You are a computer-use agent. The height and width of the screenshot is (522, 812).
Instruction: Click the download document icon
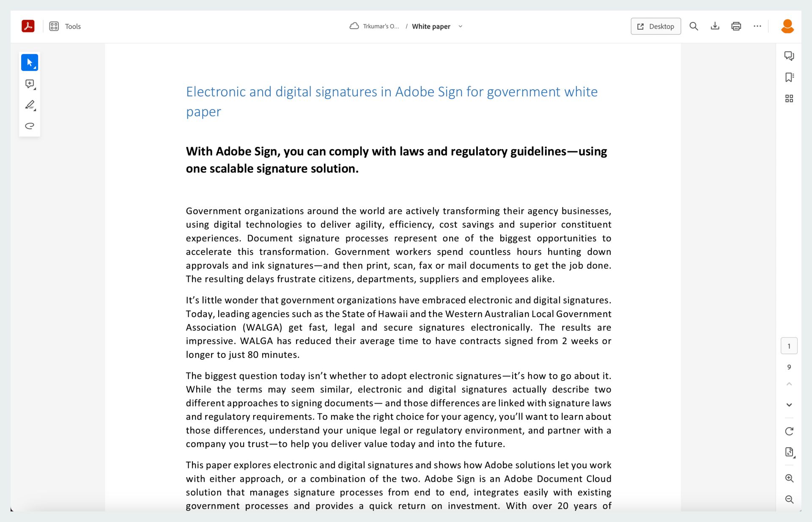(715, 26)
